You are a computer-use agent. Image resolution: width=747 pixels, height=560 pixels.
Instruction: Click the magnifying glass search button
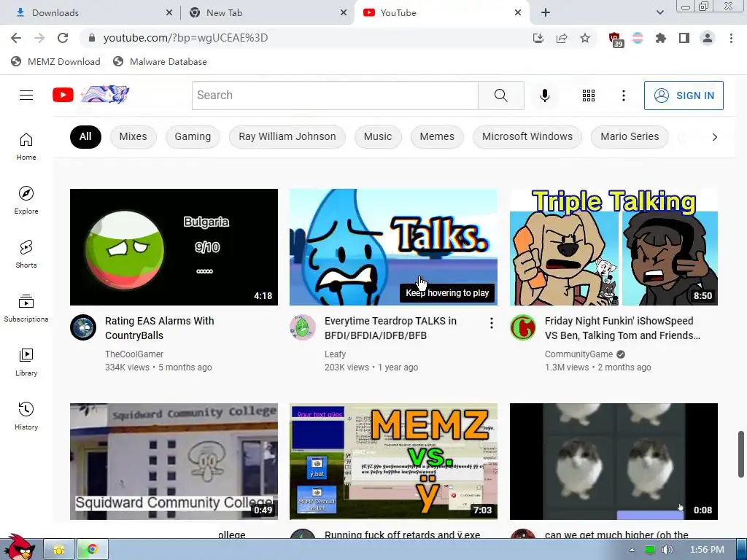[500, 96]
